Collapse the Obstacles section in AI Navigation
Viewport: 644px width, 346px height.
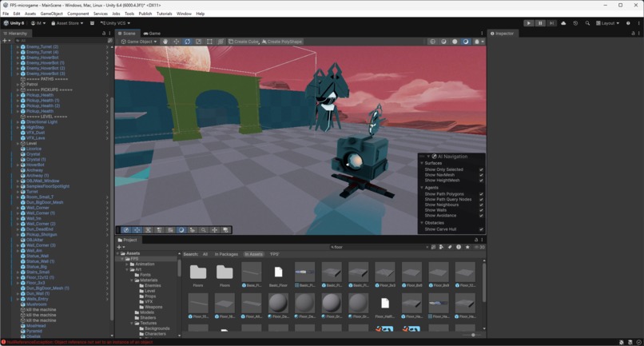coord(421,223)
